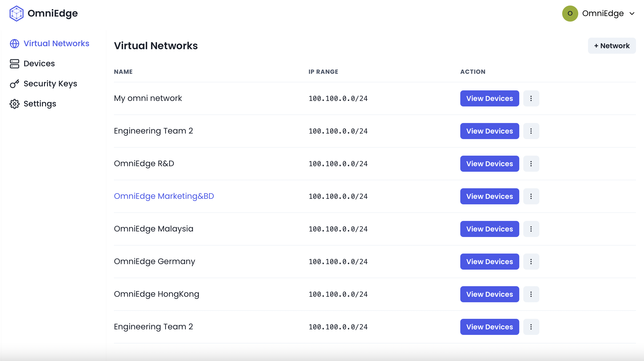Open three-dot menu for OmniEdge R&D
Screen dimensions: 644x361
click(531, 164)
